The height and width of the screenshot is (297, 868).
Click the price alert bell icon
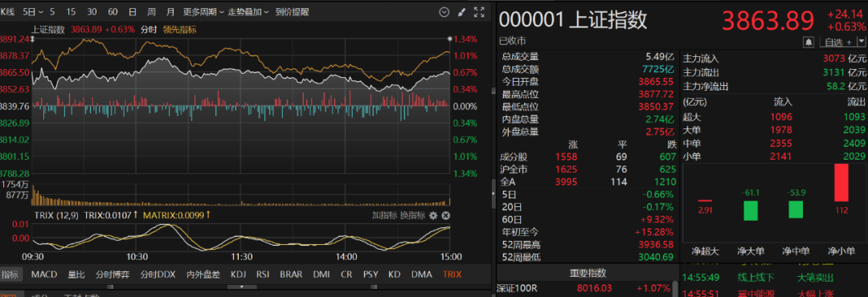tap(809, 42)
